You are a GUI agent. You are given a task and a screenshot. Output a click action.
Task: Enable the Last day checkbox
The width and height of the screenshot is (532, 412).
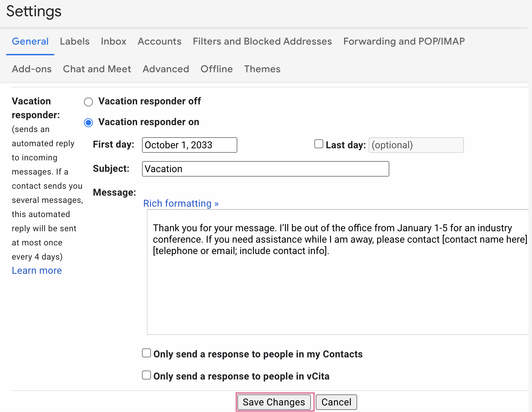click(319, 144)
